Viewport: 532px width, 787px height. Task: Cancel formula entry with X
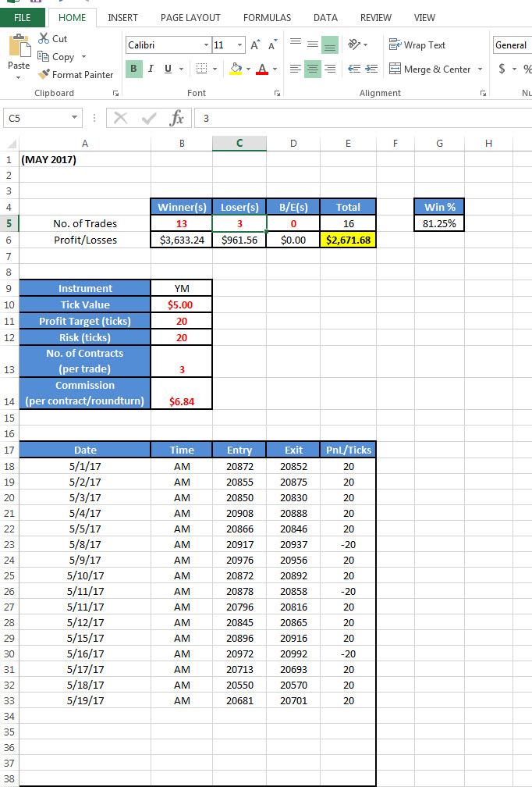(x=120, y=118)
